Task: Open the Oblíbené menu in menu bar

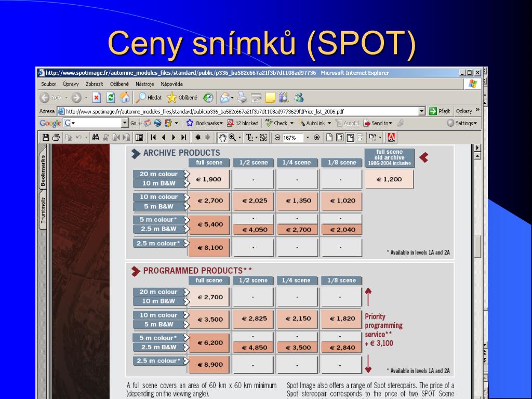Action: (x=119, y=84)
